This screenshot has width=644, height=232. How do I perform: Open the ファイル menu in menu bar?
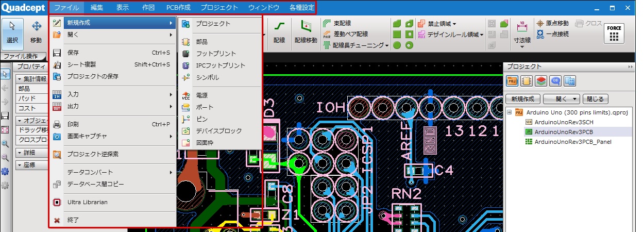(66, 8)
